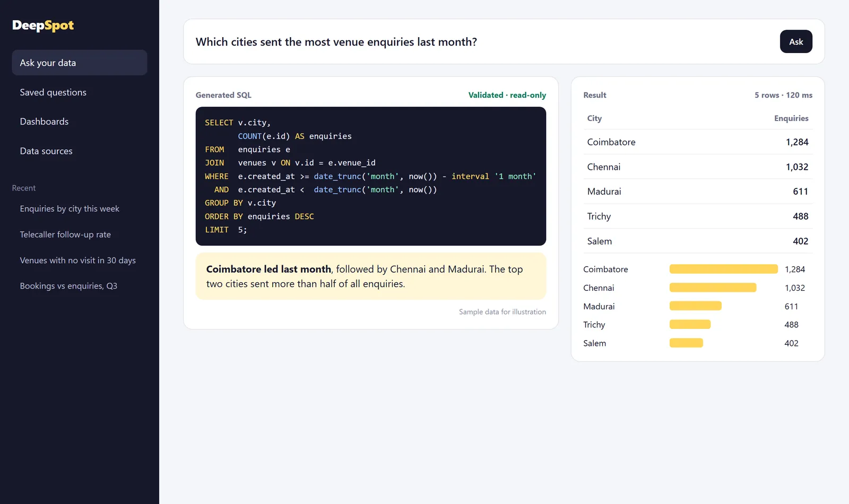Select the Salem table row

[698, 241]
